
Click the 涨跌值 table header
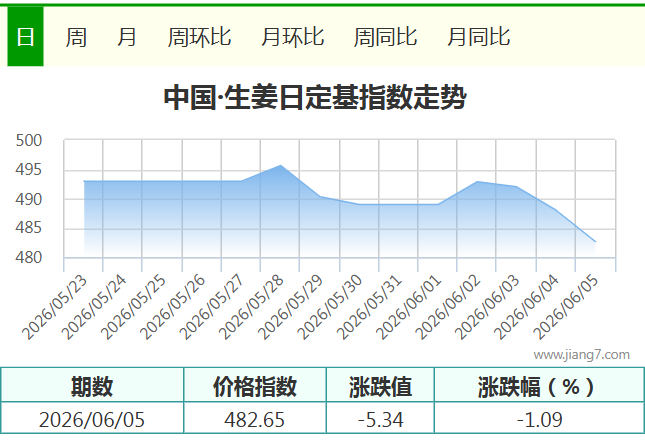(380, 386)
